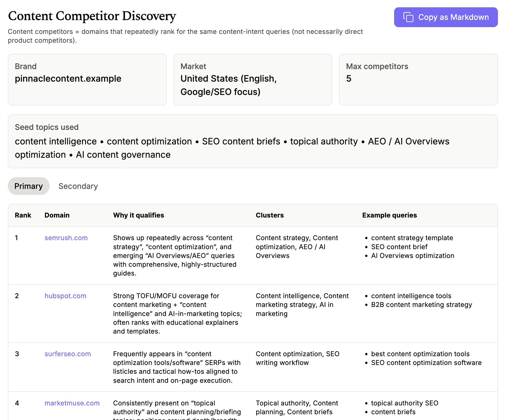Click the Rank column header

(23, 215)
